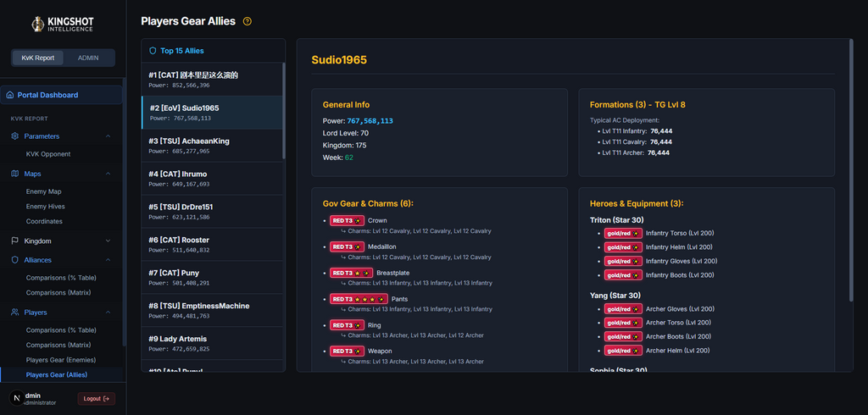Screen dimensions: 868x415
Task: Collapse the Players section chevron
Action: (x=108, y=313)
